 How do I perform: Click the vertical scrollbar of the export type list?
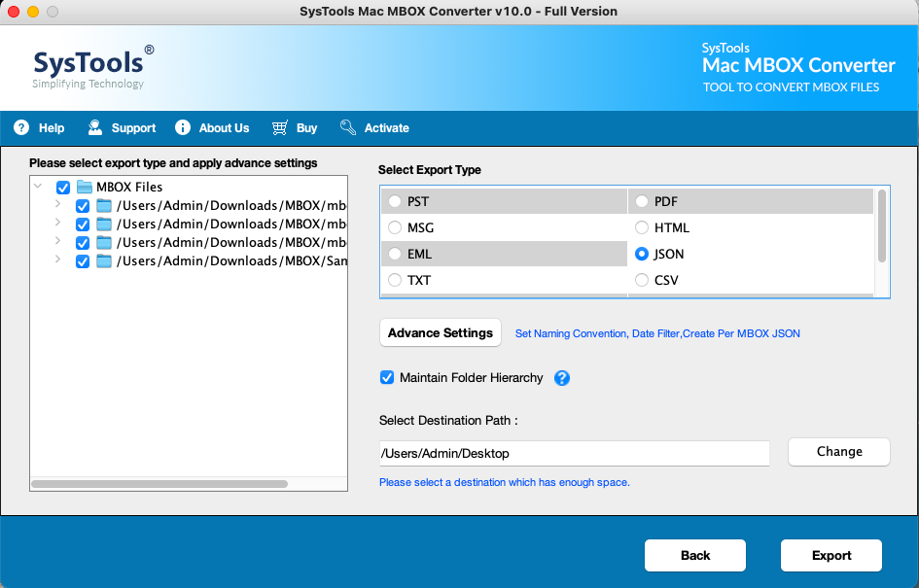pyautogui.click(x=881, y=226)
